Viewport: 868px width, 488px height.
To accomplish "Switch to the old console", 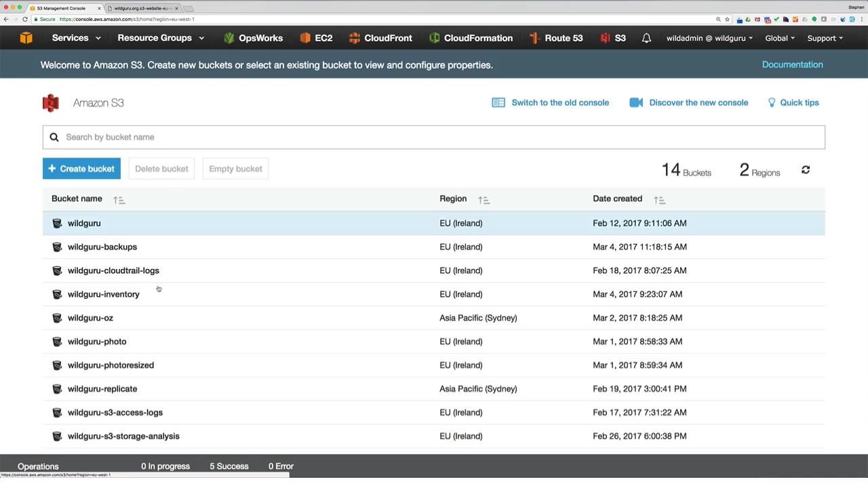I will coord(551,102).
